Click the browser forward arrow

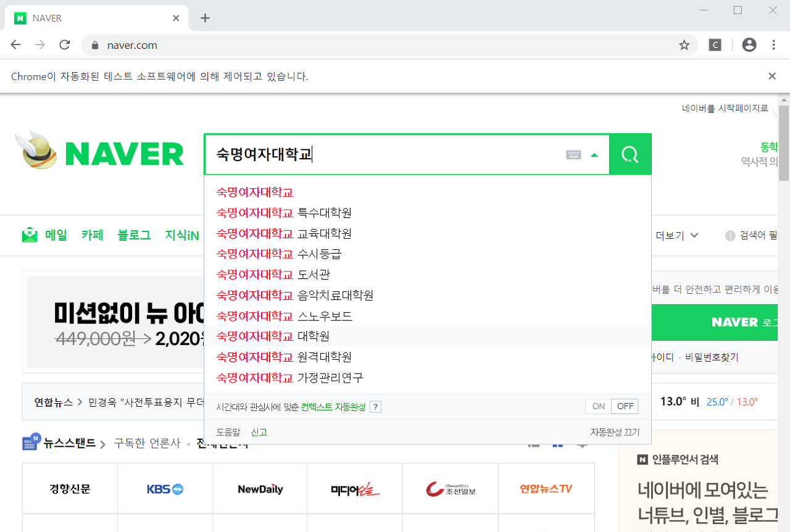tap(40, 45)
